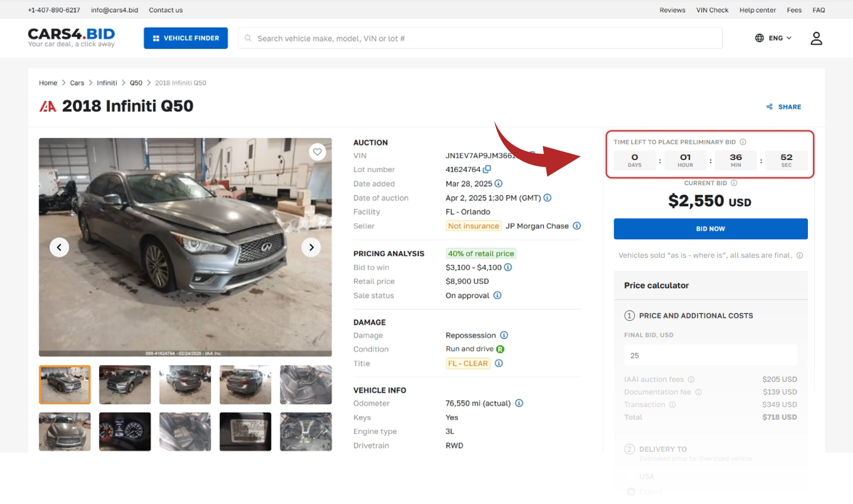
Task: Open Reviews page link
Action: pos(672,10)
